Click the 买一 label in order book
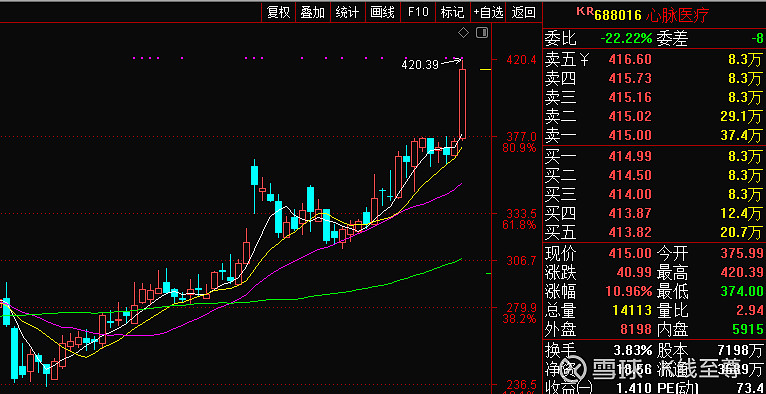This screenshot has height=394, width=766. (x=560, y=156)
